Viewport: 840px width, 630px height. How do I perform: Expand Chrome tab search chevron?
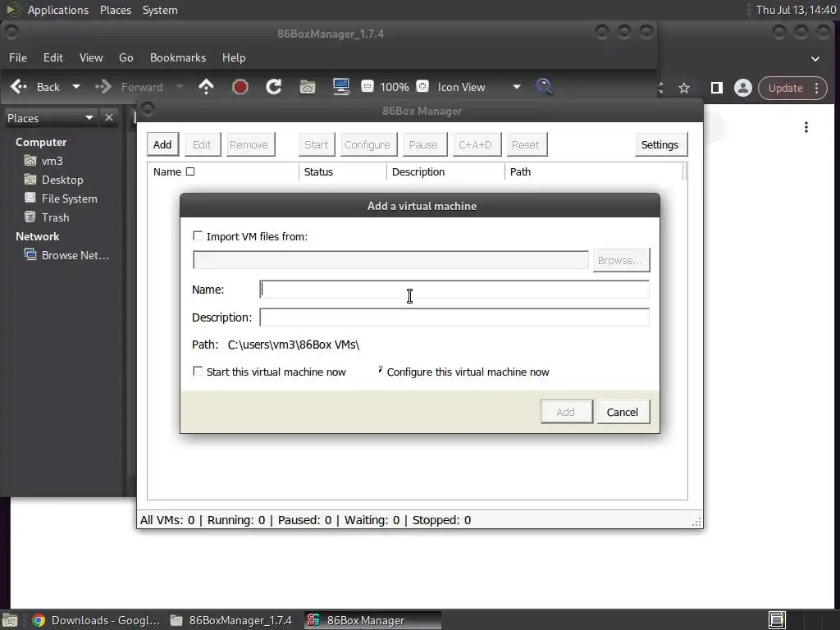[815, 59]
